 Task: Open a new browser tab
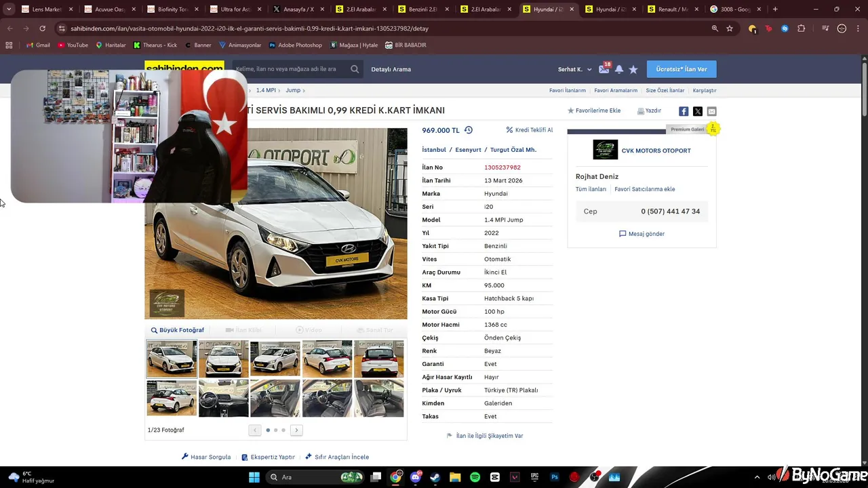(x=775, y=9)
